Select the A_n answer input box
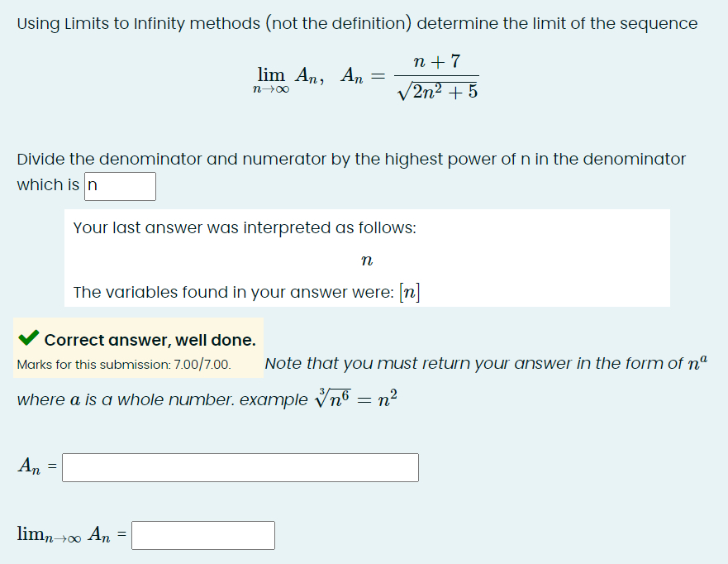Screen dimensions: 728x564 point(240,467)
